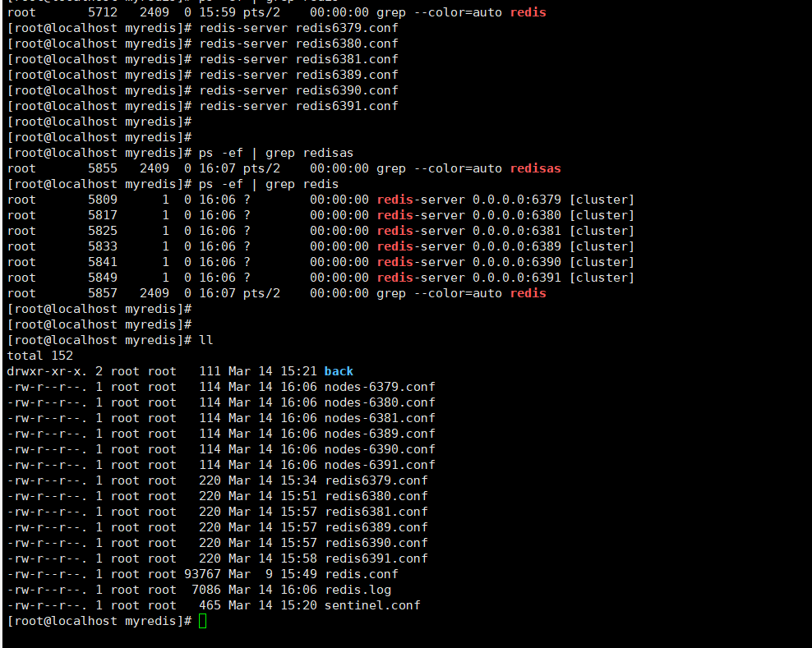Click the address 0.0.0.0:6380
812x648 pixels.
[x=517, y=215]
